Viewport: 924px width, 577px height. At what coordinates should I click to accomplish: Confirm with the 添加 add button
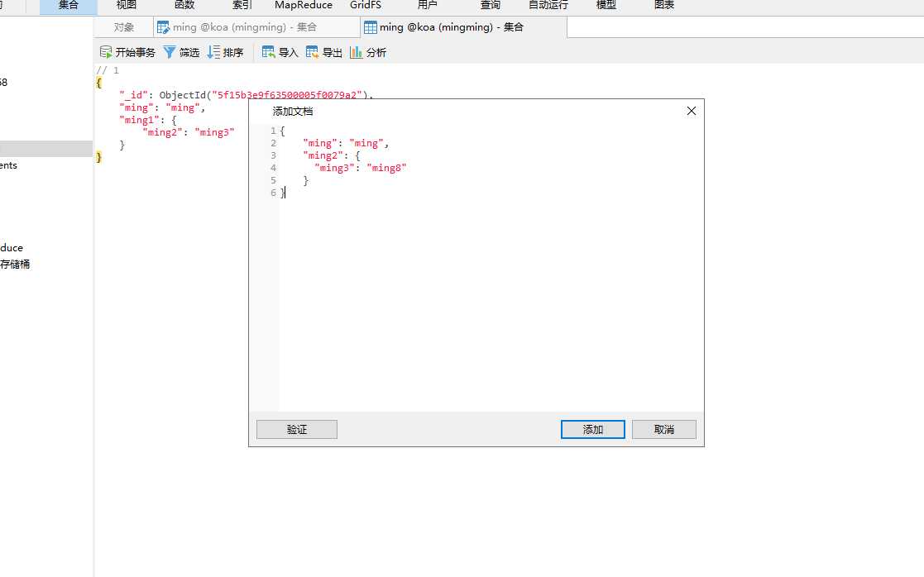click(x=593, y=429)
